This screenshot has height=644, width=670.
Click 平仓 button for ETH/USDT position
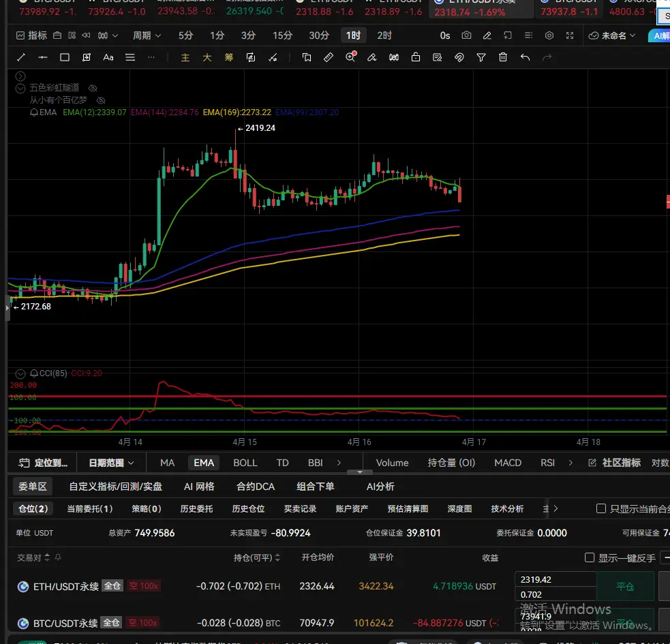pos(625,586)
